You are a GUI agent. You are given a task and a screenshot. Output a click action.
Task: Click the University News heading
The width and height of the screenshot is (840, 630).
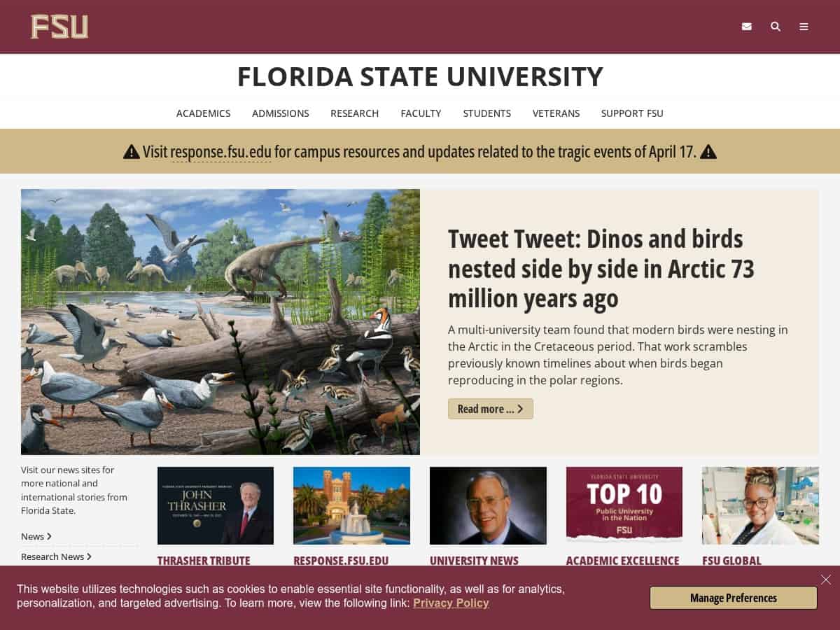(474, 561)
